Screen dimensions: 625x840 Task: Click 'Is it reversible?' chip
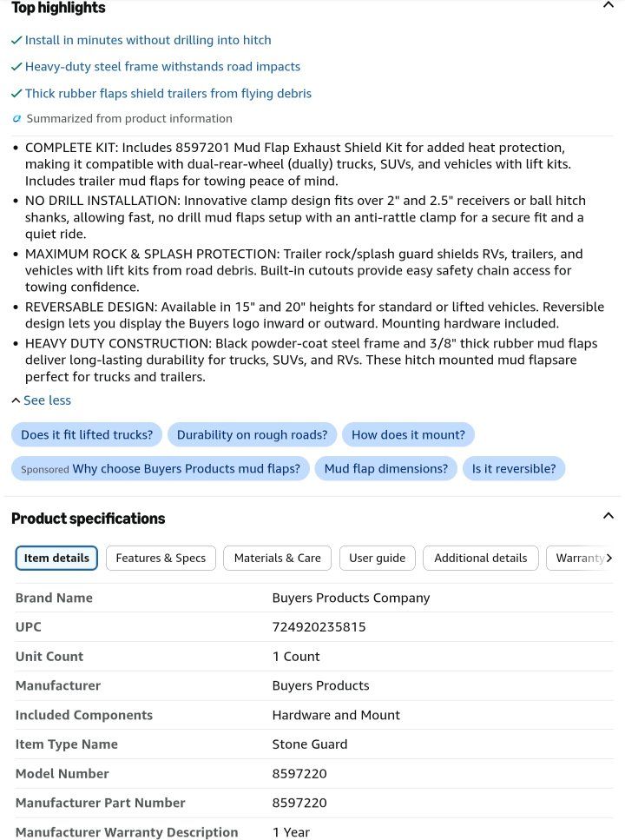click(x=514, y=469)
